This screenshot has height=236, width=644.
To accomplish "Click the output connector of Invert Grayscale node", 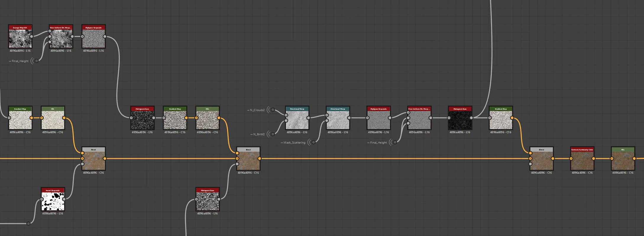I will coord(64,199).
